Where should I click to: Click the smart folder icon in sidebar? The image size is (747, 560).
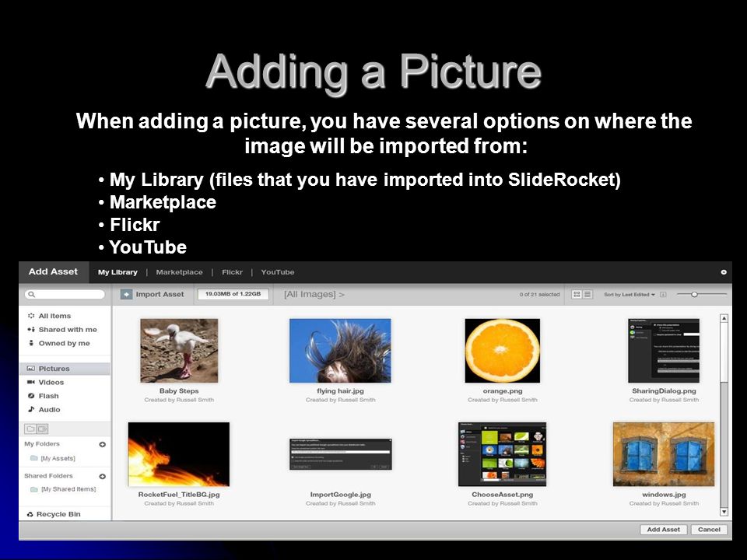point(42,429)
